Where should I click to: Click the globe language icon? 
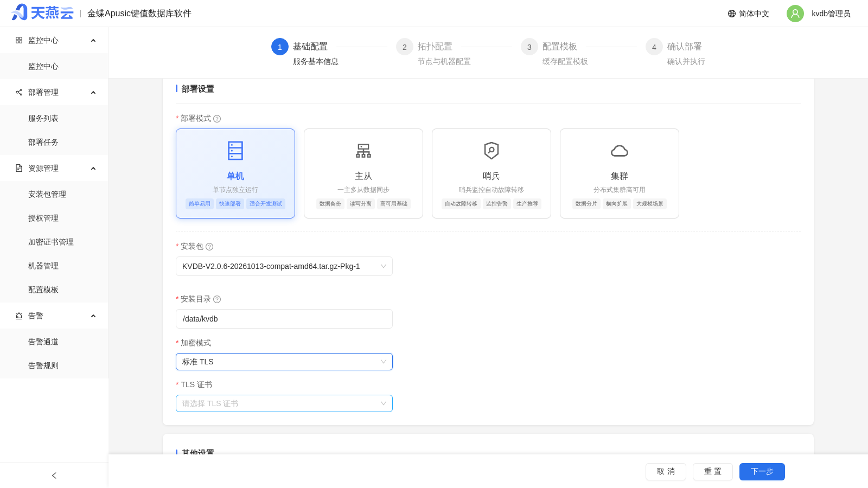pyautogui.click(x=732, y=14)
